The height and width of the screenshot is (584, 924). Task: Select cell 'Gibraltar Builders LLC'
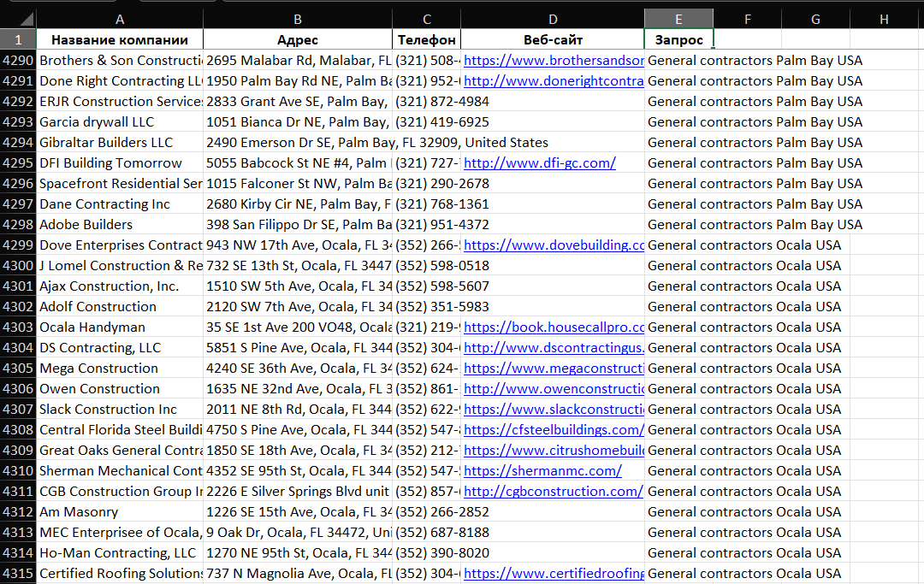tap(120, 143)
